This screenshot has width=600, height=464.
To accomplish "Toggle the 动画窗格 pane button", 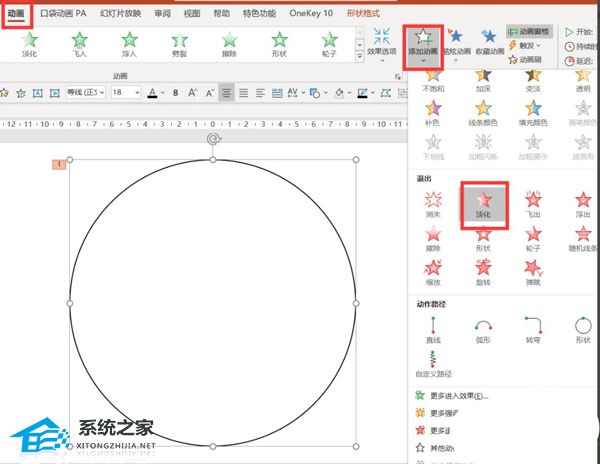I will pyautogui.click(x=529, y=32).
